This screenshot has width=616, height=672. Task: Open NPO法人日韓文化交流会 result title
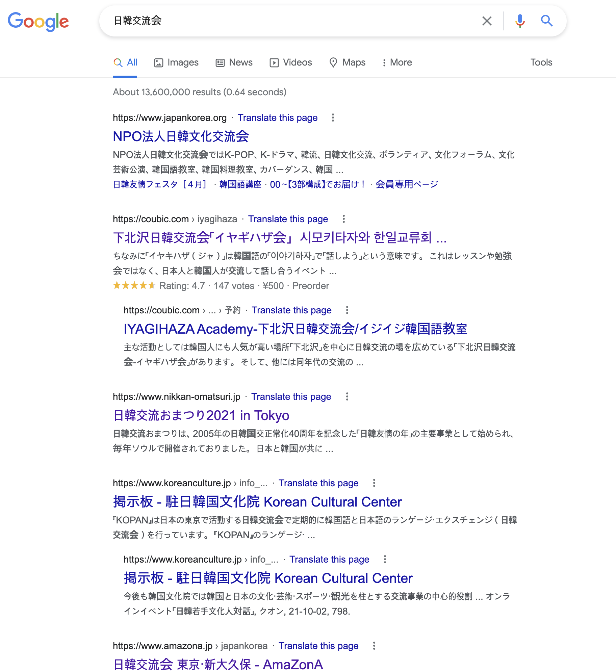pos(181,136)
